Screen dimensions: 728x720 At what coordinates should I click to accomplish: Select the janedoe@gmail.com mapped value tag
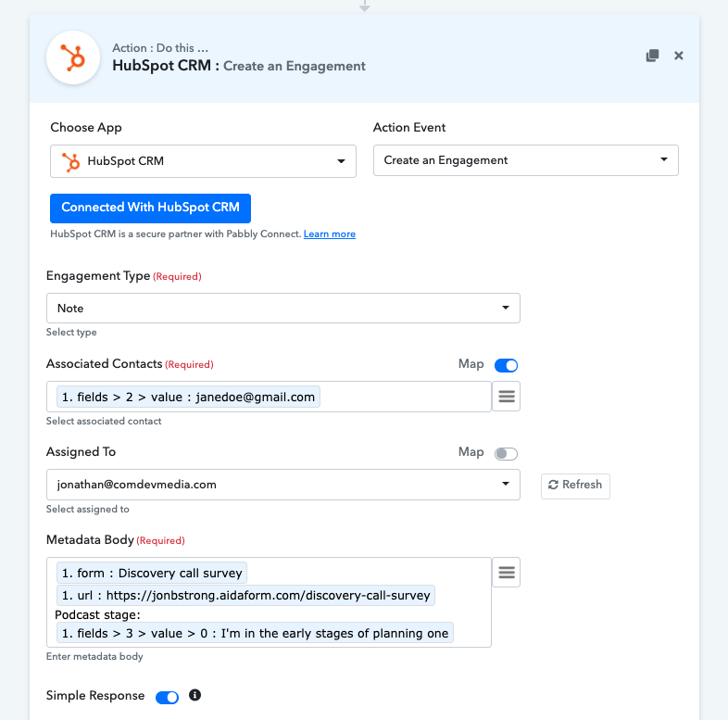[x=188, y=397]
